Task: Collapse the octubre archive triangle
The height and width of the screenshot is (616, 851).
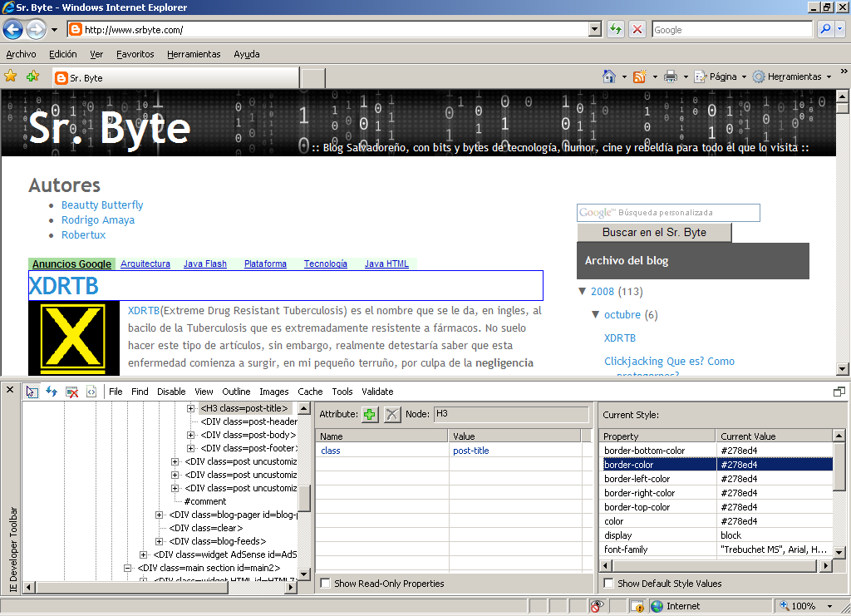Action: coord(595,315)
